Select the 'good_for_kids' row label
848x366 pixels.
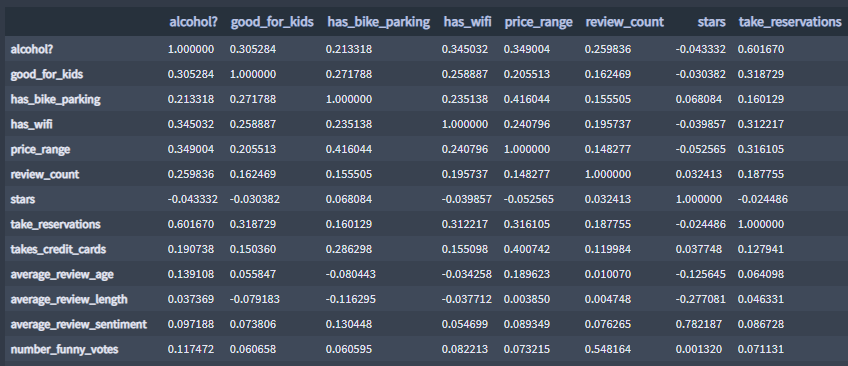tap(47, 74)
